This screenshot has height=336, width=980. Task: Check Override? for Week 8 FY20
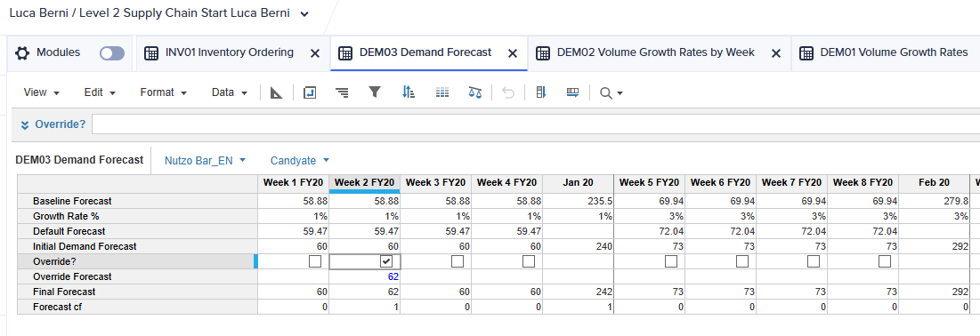coord(885,261)
